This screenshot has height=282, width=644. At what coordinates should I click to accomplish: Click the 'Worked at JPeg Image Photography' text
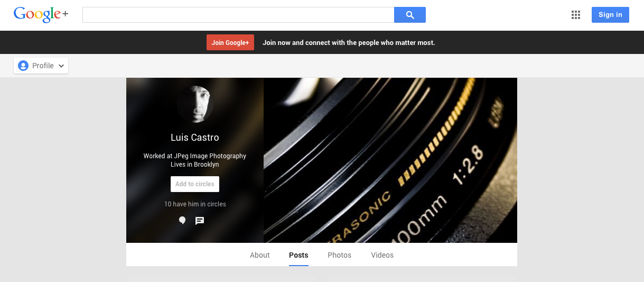point(195,156)
